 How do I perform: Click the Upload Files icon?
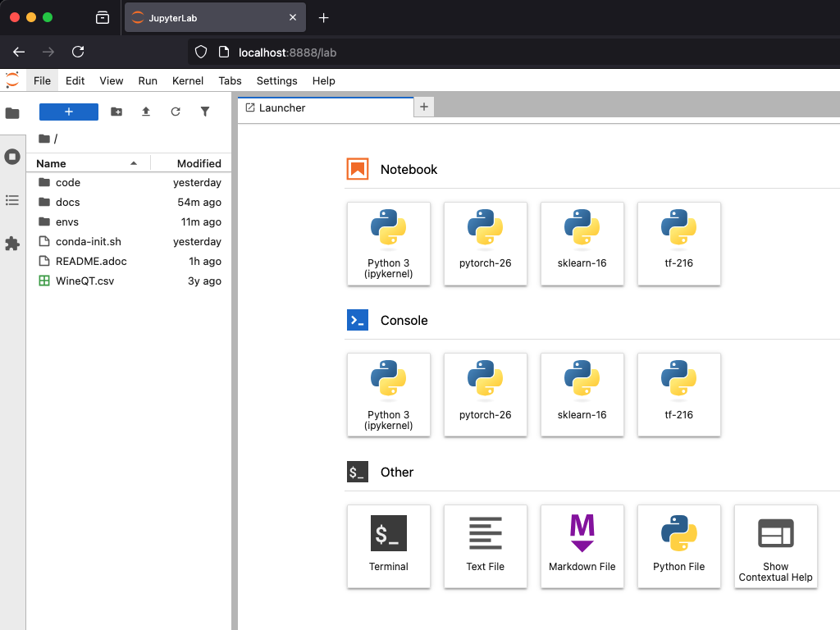click(x=146, y=112)
